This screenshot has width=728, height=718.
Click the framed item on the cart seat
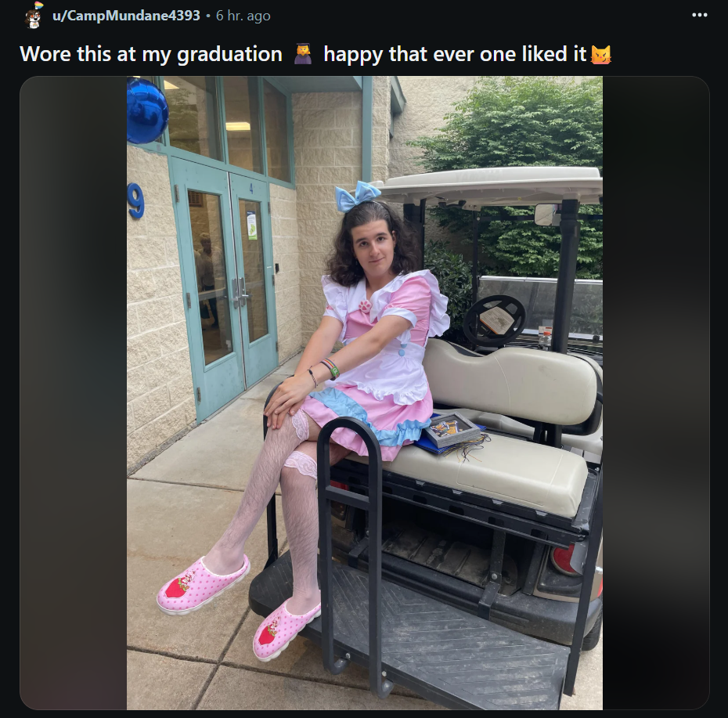(452, 429)
